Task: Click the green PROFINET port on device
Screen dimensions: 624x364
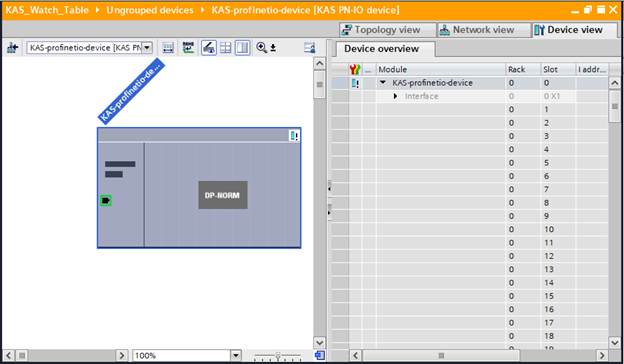Action: click(x=105, y=200)
